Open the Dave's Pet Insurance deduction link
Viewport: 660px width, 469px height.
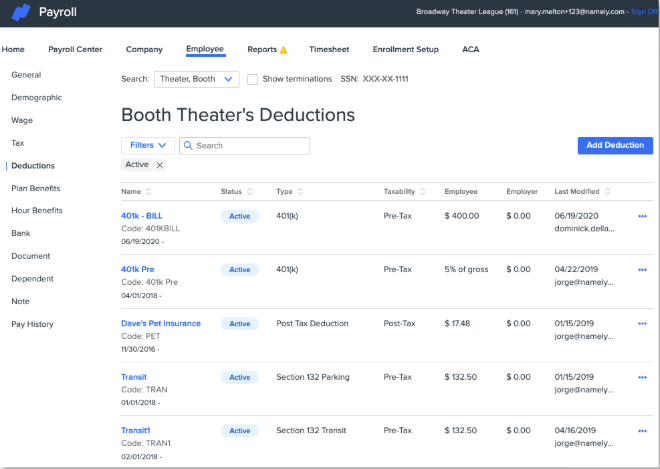point(160,323)
